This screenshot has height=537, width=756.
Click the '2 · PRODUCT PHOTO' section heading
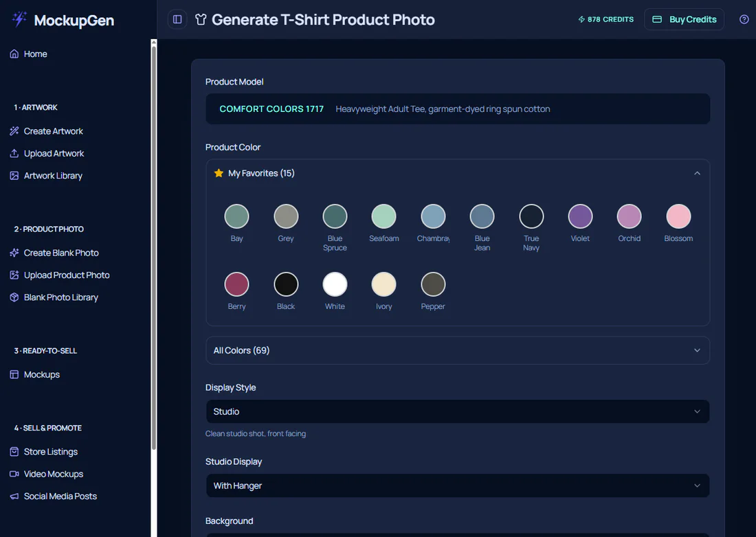(x=49, y=229)
